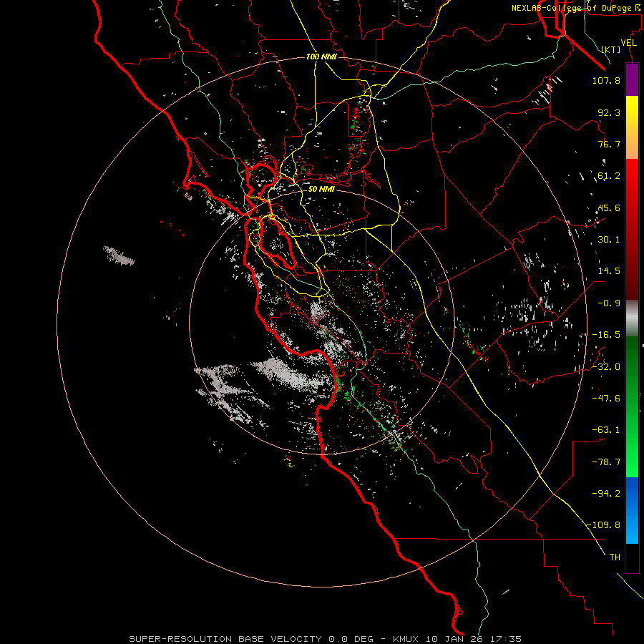
Task: Click the -78.7 legend value
Action: (x=606, y=462)
